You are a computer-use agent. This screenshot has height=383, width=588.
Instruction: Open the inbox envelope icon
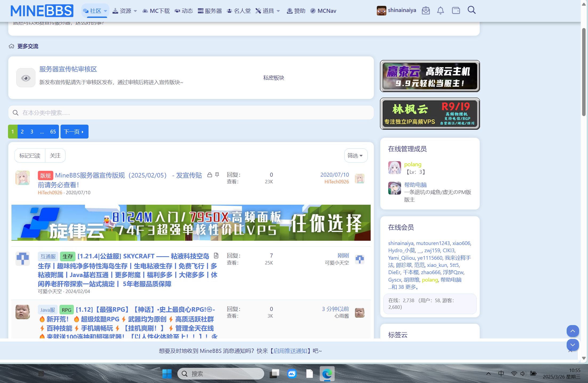pos(426,10)
